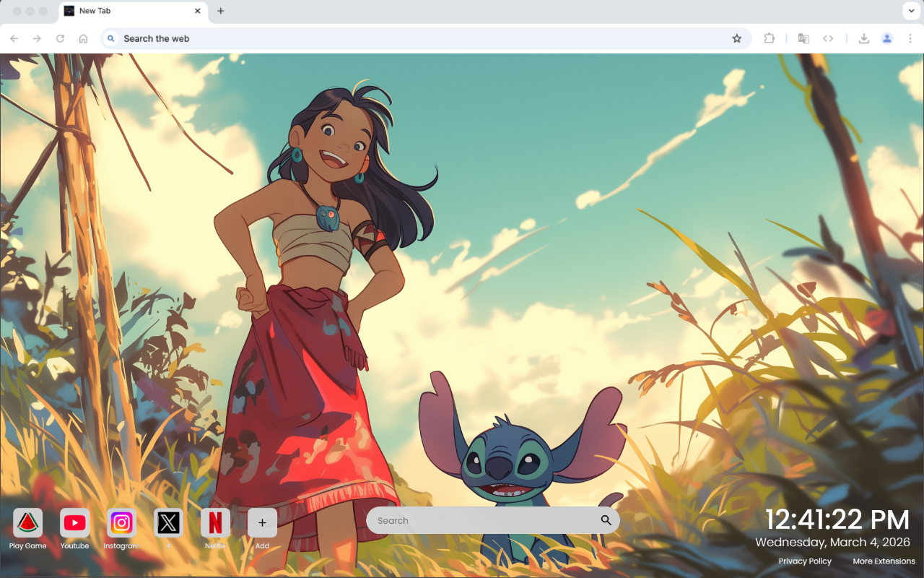The width and height of the screenshot is (924, 578).
Task: Open the profile avatar menu
Action: (887, 38)
